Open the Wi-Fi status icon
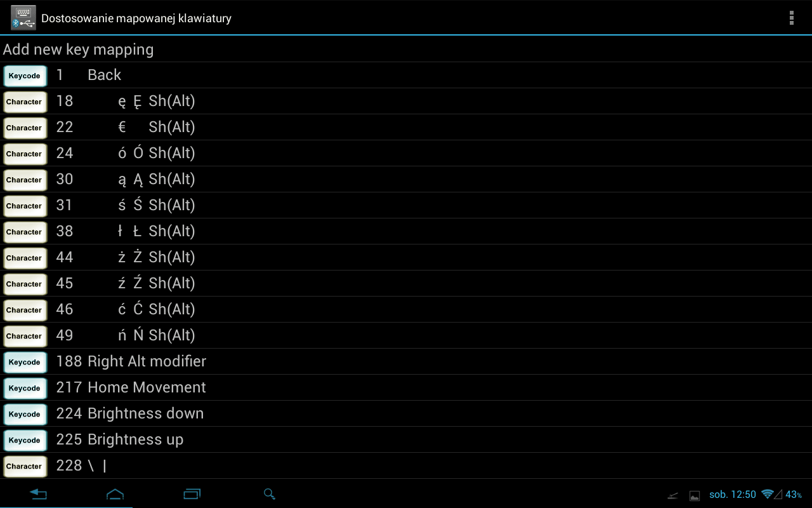Screen dimensions: 812x508 [x=768, y=494]
